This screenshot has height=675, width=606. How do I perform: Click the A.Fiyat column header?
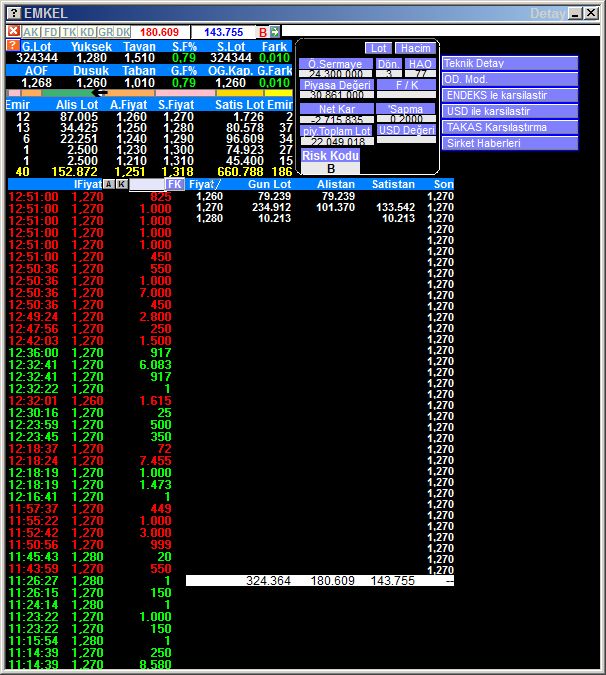[x=128, y=105]
